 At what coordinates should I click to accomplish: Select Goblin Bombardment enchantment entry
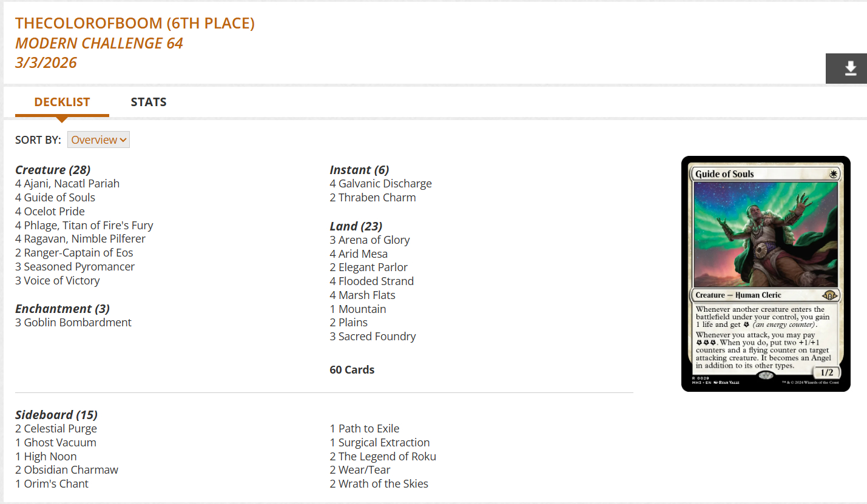78,323
